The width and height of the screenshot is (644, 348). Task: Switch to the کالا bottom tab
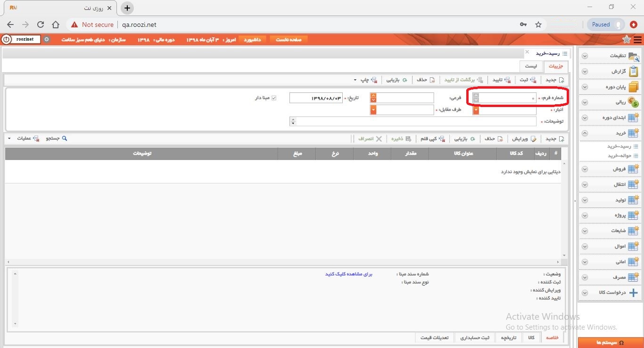[531, 338]
